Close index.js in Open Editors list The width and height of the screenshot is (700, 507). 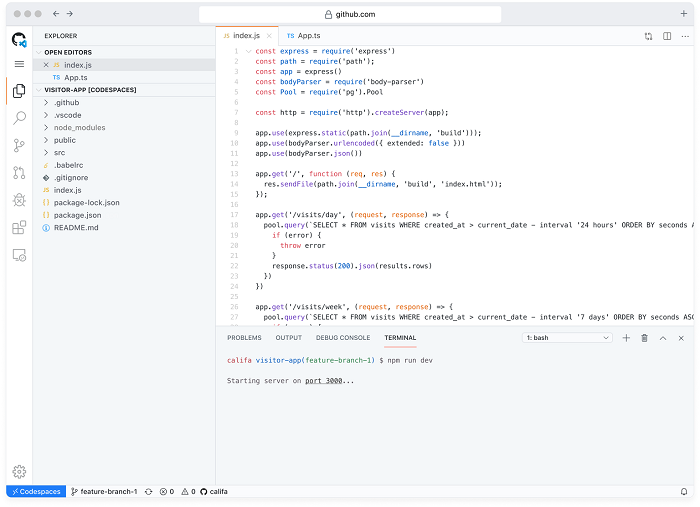click(46, 65)
